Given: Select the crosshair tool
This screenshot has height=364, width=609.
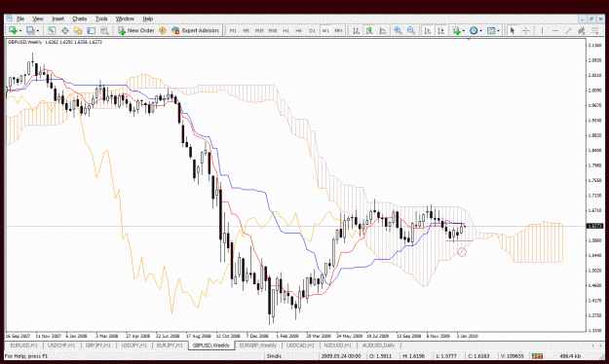Looking at the screenshot, I should tap(525, 30).
